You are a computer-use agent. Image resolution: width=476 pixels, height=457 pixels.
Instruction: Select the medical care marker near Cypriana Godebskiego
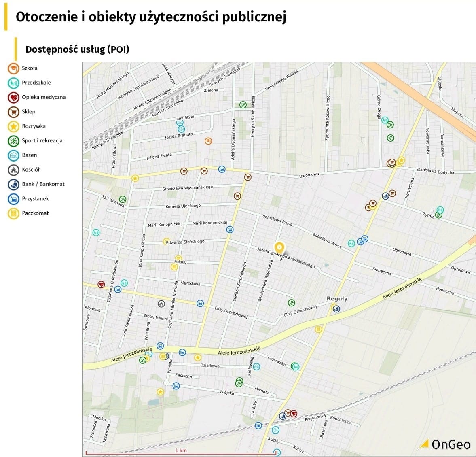click(x=101, y=284)
